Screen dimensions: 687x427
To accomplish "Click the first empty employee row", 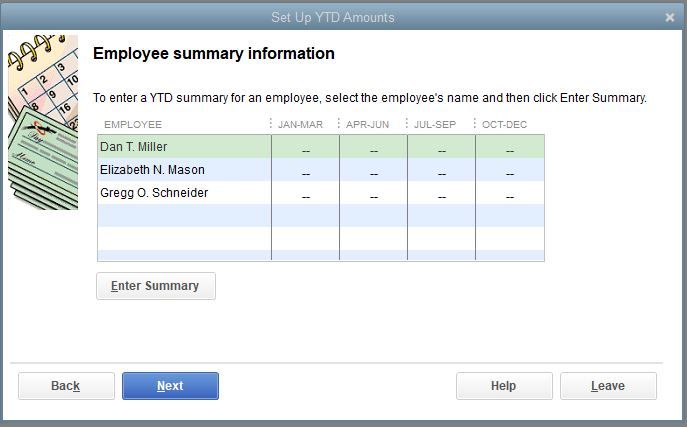I will click(183, 216).
